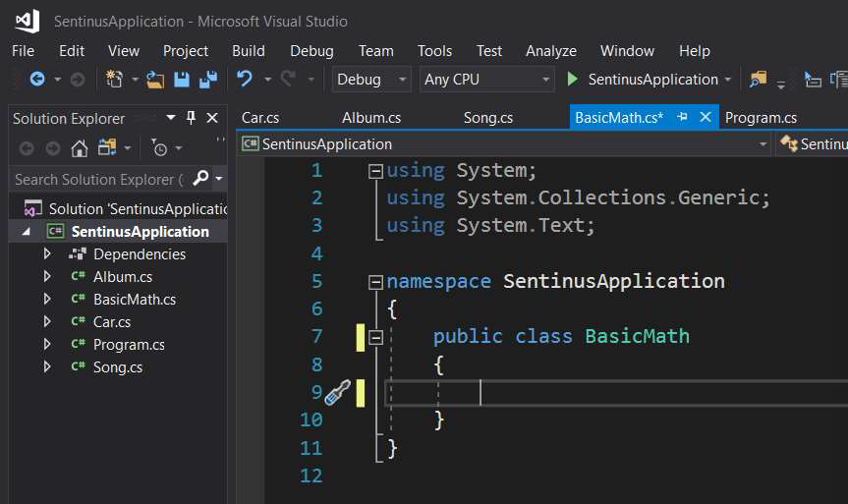Image resolution: width=848 pixels, height=504 pixels.
Task: Close the Solution Explorer panel
Action: point(212,118)
